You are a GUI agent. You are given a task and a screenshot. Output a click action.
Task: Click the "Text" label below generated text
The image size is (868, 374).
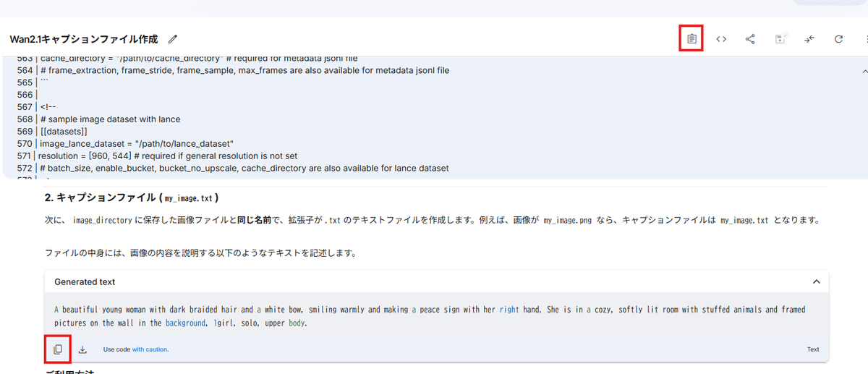click(x=813, y=349)
